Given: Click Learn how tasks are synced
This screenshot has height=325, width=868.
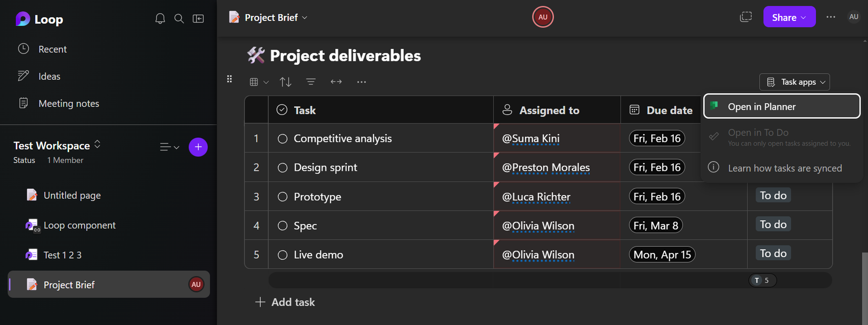Looking at the screenshot, I should [x=784, y=168].
